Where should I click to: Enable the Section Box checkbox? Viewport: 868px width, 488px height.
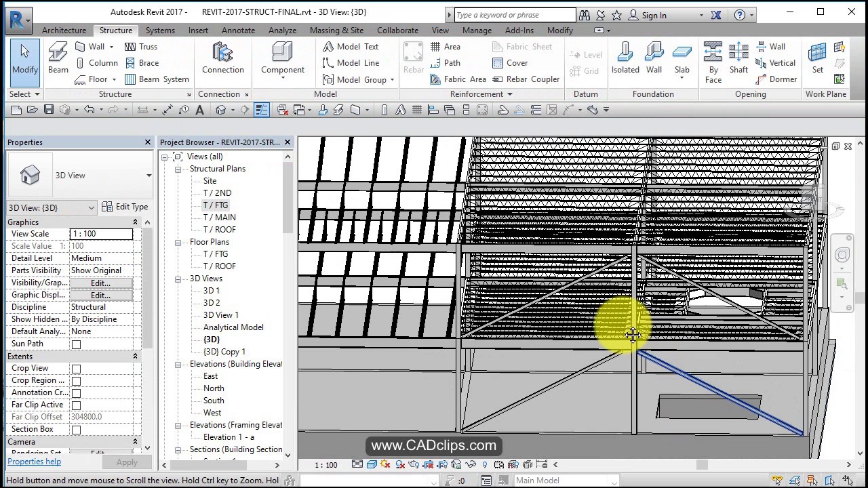coord(76,430)
